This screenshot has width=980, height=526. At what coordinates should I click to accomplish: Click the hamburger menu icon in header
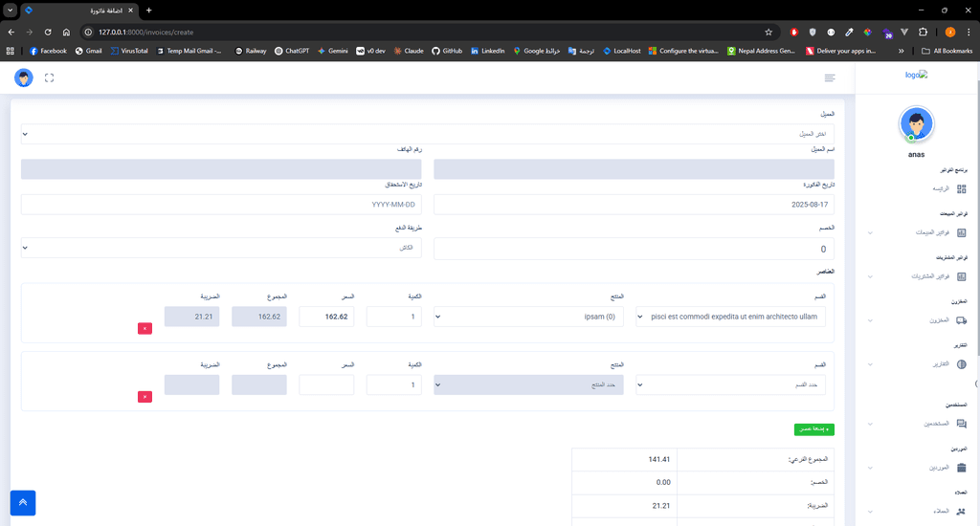coord(830,78)
